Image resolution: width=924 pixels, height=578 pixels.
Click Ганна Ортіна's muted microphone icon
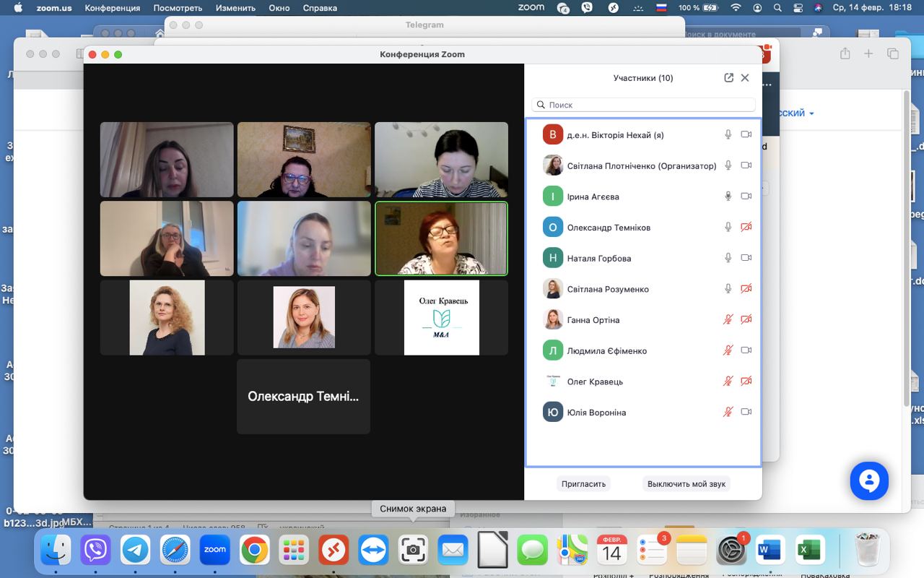coord(728,319)
